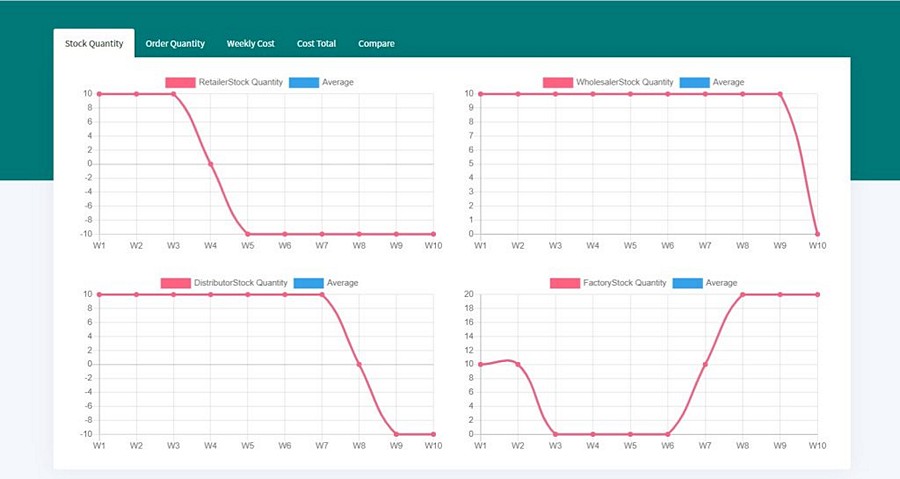Click the Average label in Factory chart legend
The image size is (900, 479).
[721, 283]
